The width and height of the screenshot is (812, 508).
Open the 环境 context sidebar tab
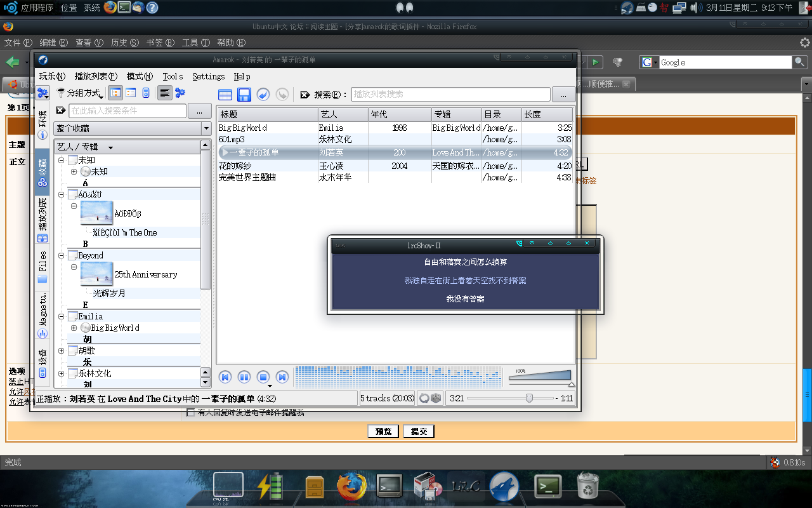click(43, 124)
